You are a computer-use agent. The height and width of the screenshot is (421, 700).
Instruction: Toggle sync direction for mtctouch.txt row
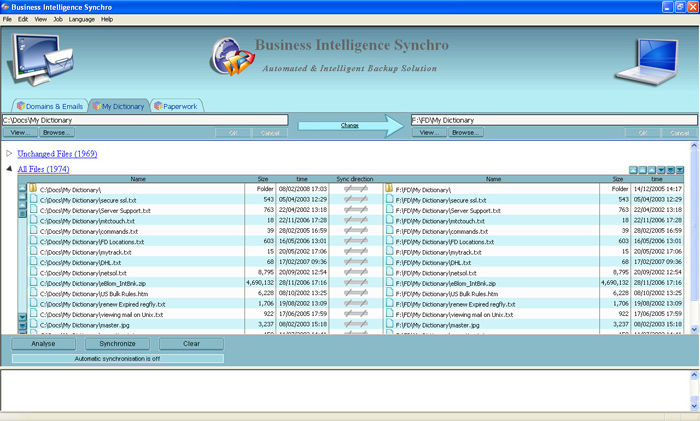pyautogui.click(x=356, y=220)
